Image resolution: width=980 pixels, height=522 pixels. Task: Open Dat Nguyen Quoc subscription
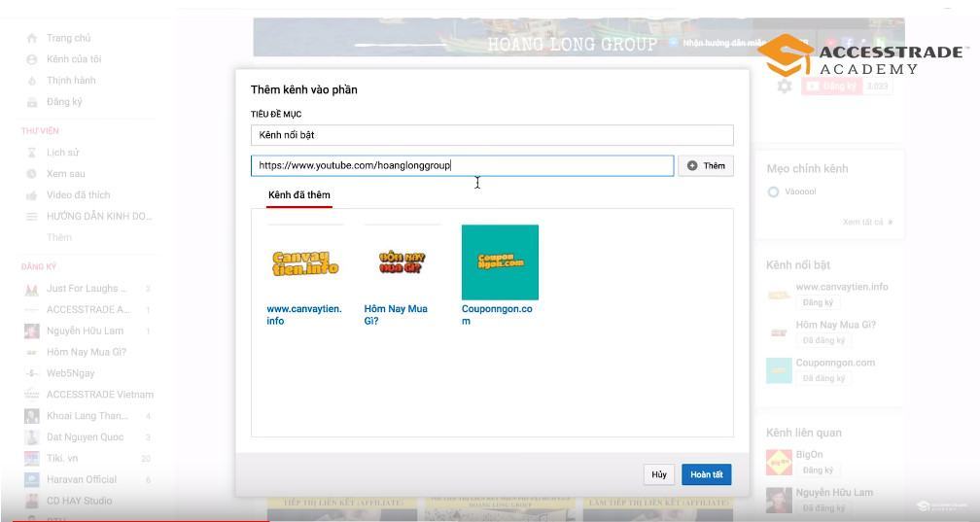[x=85, y=437]
